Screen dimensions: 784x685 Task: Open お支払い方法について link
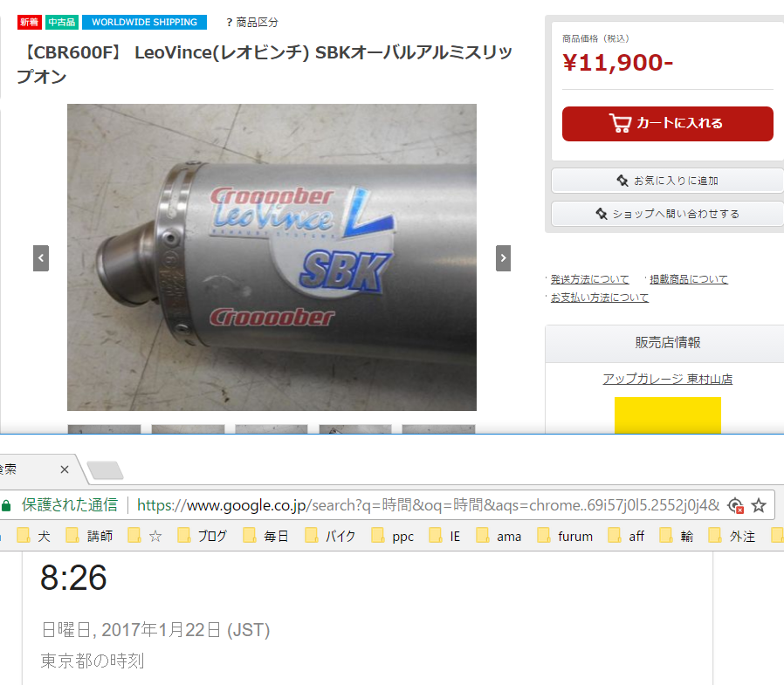[x=600, y=298]
